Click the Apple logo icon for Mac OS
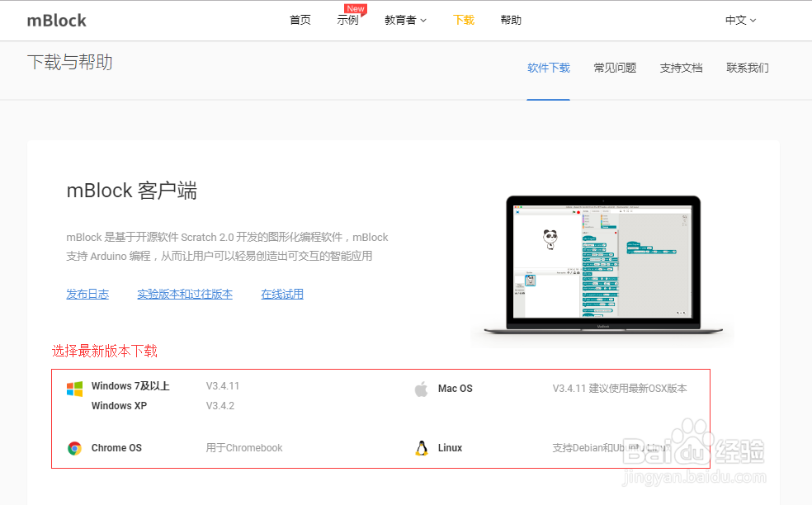The image size is (812, 505). pyautogui.click(x=421, y=389)
